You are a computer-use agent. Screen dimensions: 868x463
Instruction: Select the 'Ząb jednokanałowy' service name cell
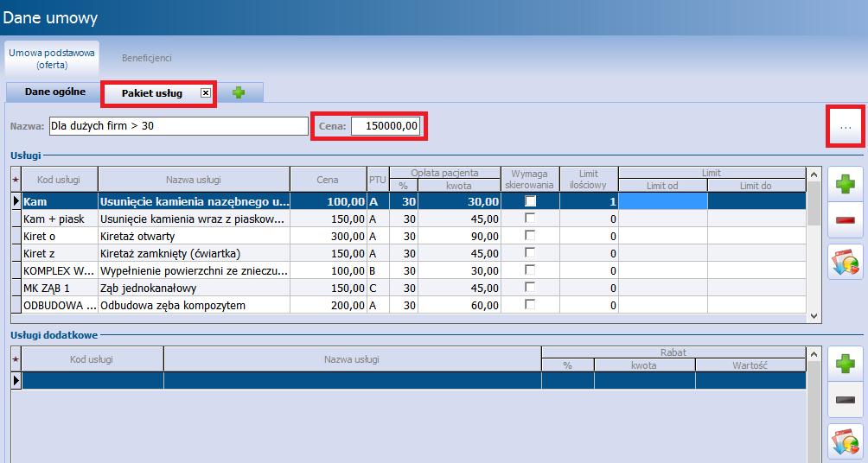click(x=194, y=288)
